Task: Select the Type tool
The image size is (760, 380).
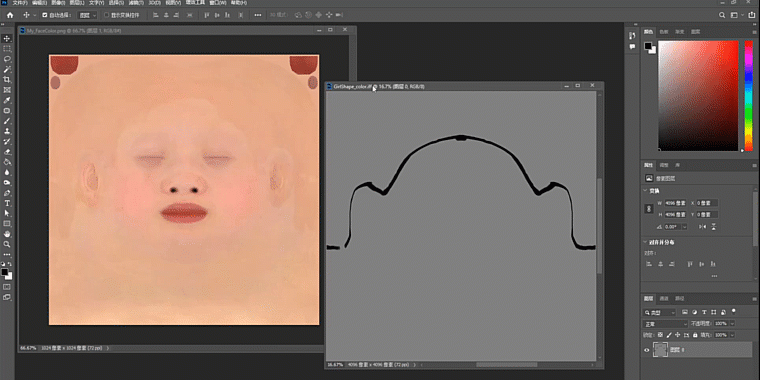Action: click(x=7, y=203)
